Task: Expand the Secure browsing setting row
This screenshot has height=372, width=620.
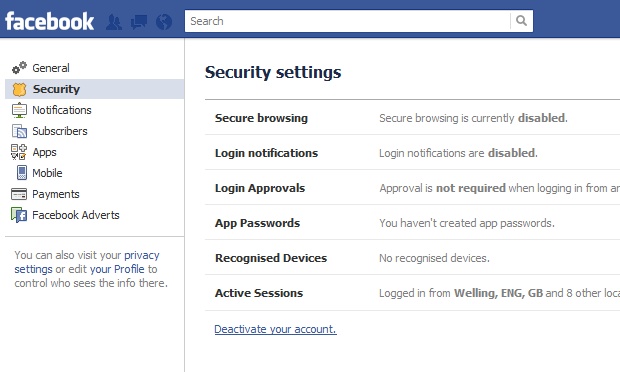Action: tap(412, 118)
